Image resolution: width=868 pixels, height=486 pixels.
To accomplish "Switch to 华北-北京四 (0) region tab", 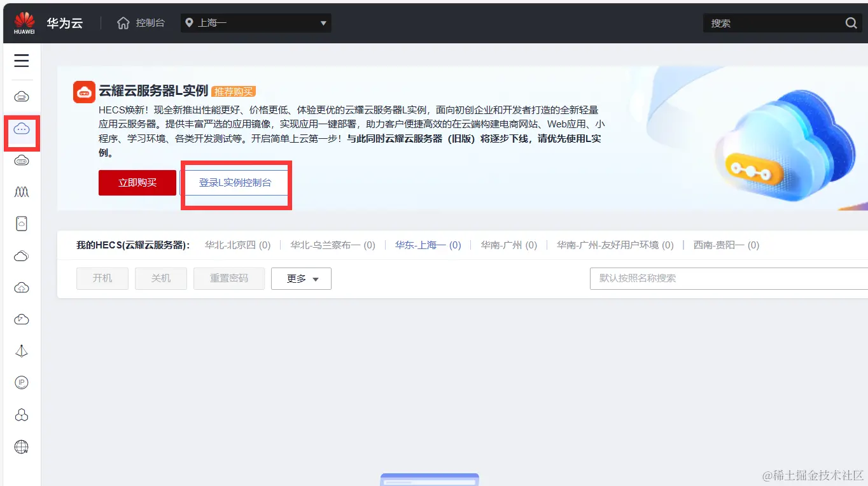I will (x=238, y=245).
